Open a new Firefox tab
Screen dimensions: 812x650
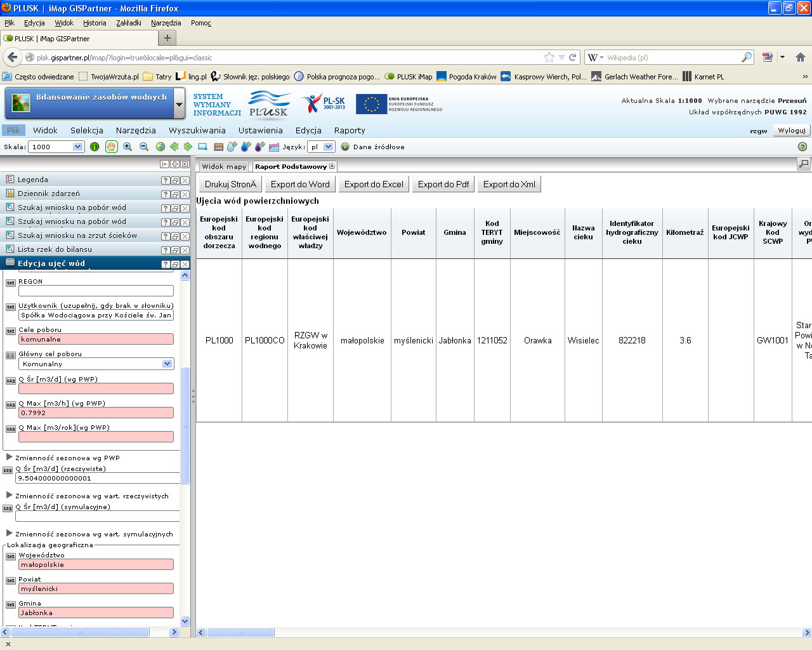(167, 38)
